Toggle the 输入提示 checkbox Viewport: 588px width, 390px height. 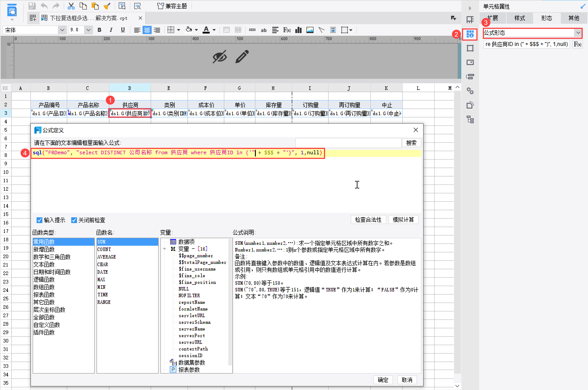coord(39,220)
